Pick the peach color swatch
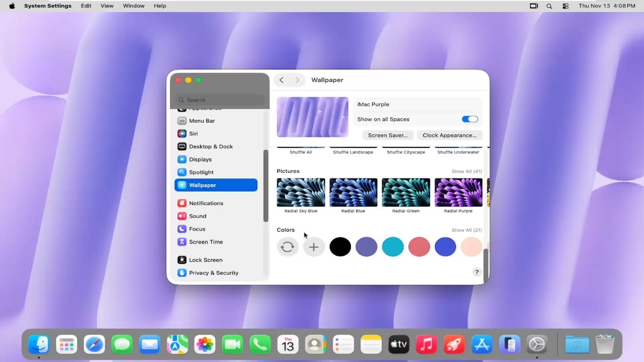Viewport: 644px width, 362px height. 471,247
